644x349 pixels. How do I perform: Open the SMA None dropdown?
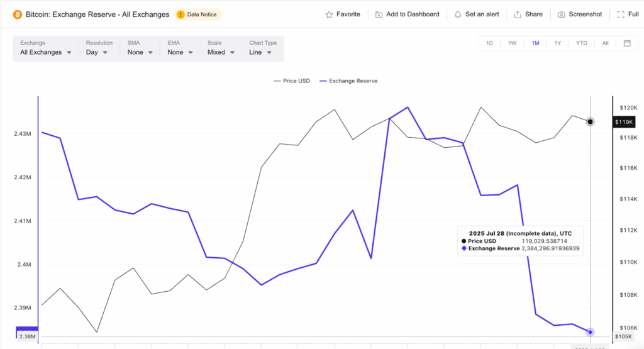click(x=139, y=53)
